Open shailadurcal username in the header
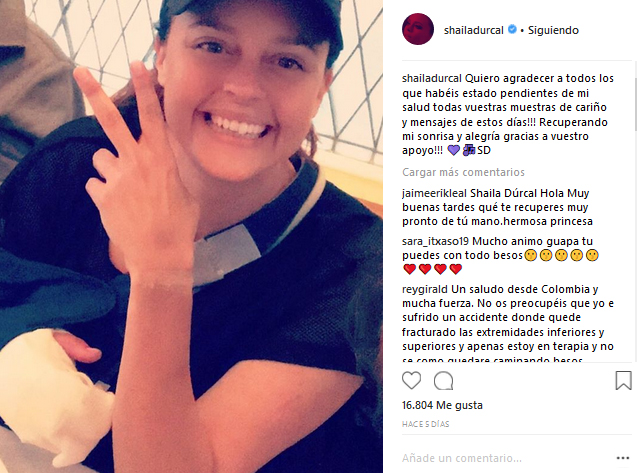 coord(474,30)
